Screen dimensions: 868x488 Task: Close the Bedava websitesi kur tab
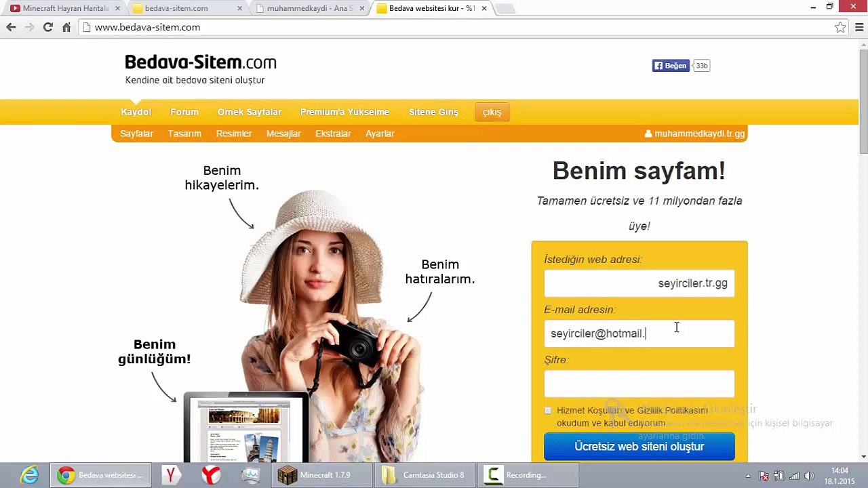pyautogui.click(x=484, y=8)
